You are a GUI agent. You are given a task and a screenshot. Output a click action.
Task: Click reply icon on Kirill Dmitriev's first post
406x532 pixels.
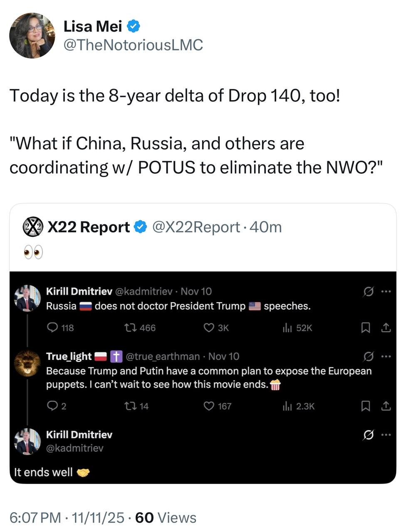(52, 328)
